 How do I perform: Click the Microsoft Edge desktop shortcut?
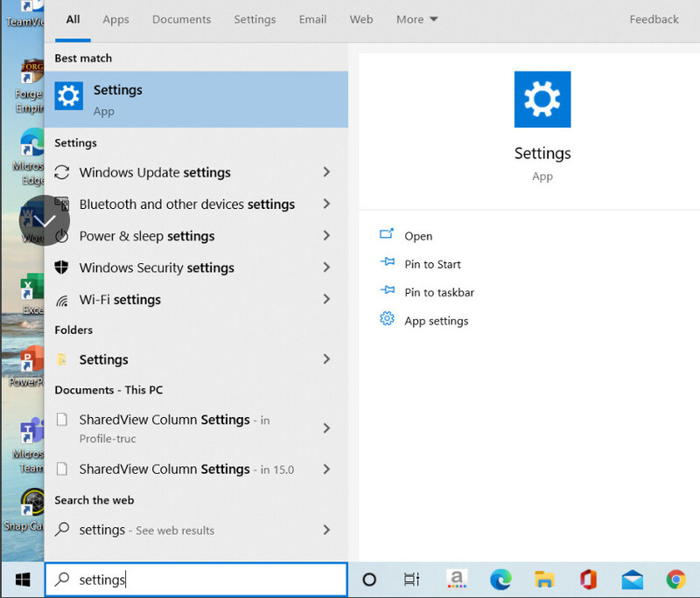point(31,156)
